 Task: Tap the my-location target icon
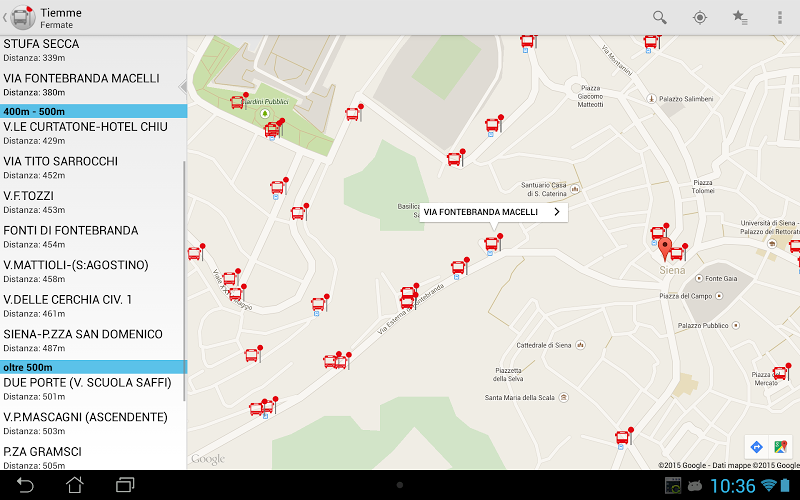[x=699, y=17]
